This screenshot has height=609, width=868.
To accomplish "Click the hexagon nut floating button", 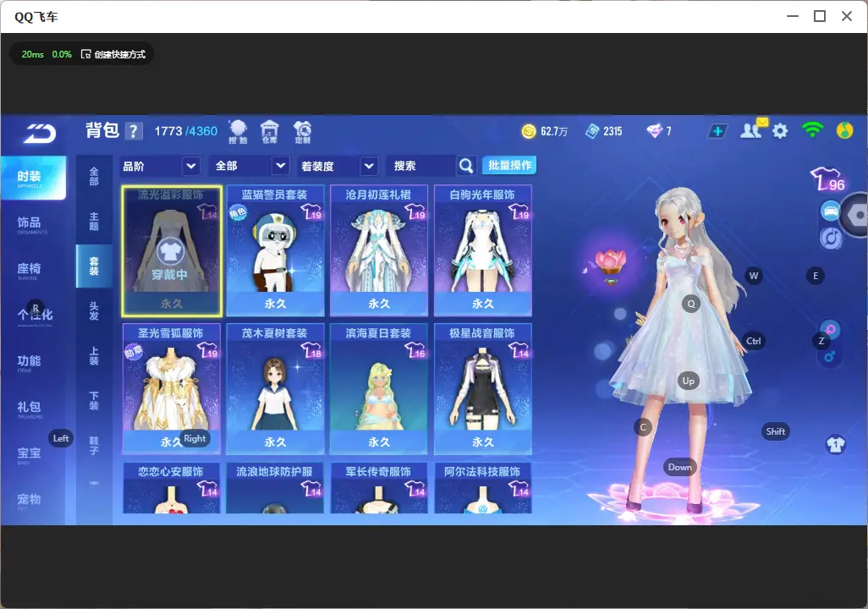I will click(x=856, y=215).
